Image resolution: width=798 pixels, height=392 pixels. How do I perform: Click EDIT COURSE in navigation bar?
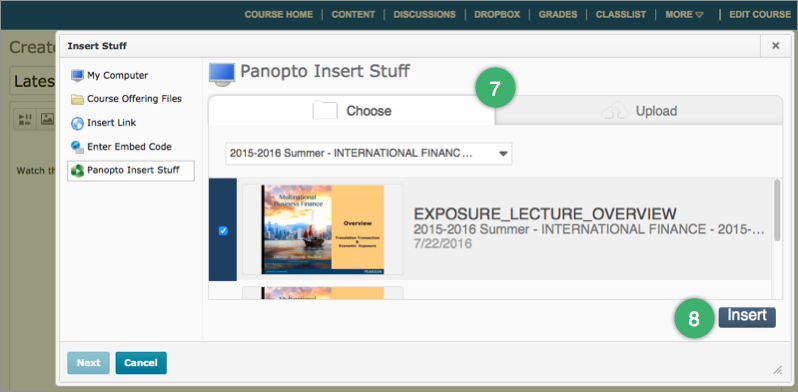coord(760,15)
